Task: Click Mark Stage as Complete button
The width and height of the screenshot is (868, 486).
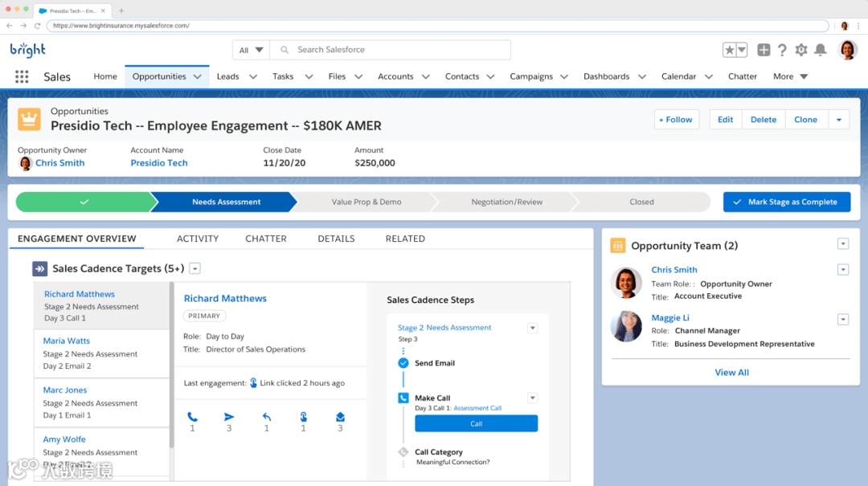Action: [x=786, y=202]
